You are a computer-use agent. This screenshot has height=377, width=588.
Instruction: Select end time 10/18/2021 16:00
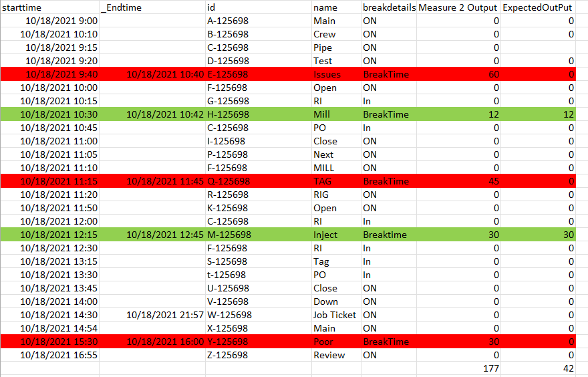pos(152,342)
